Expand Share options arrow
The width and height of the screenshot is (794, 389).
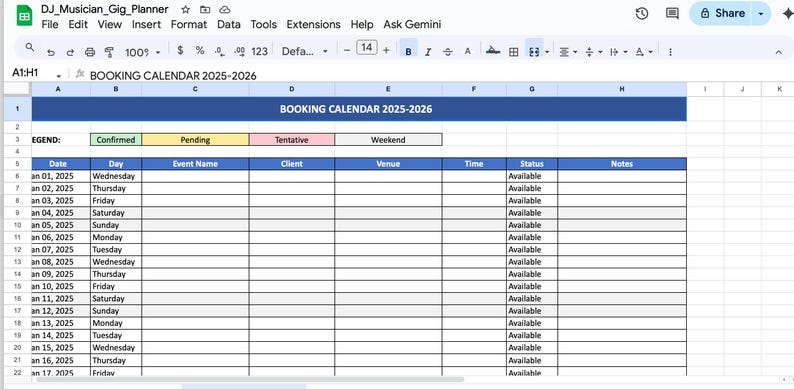point(761,14)
